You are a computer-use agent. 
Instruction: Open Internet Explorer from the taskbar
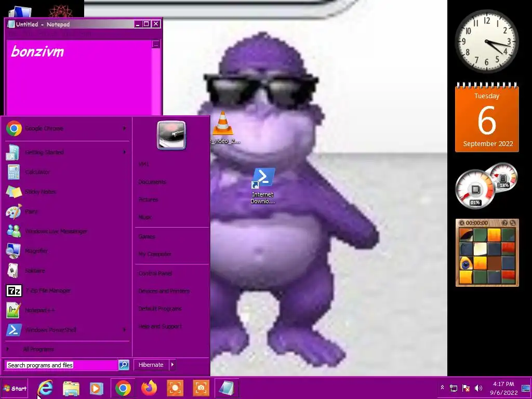(x=45, y=388)
